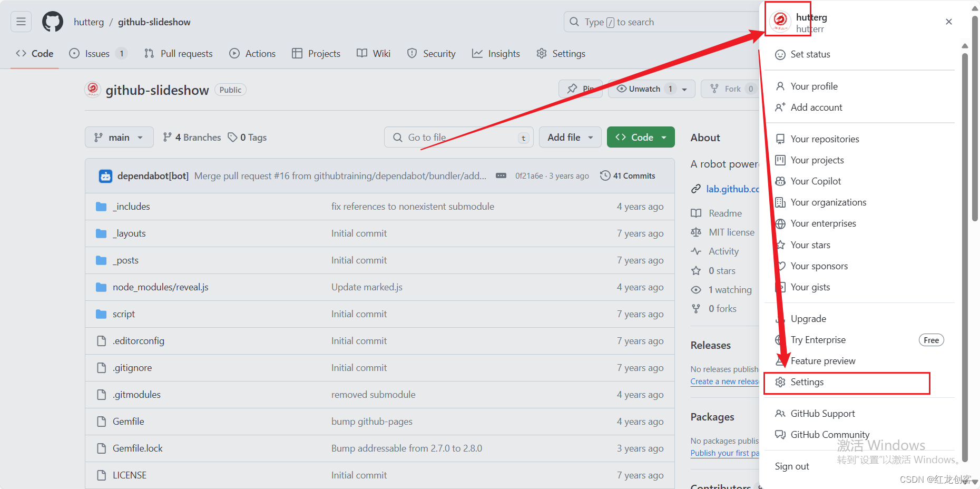View the 4 Branches link

[192, 138]
